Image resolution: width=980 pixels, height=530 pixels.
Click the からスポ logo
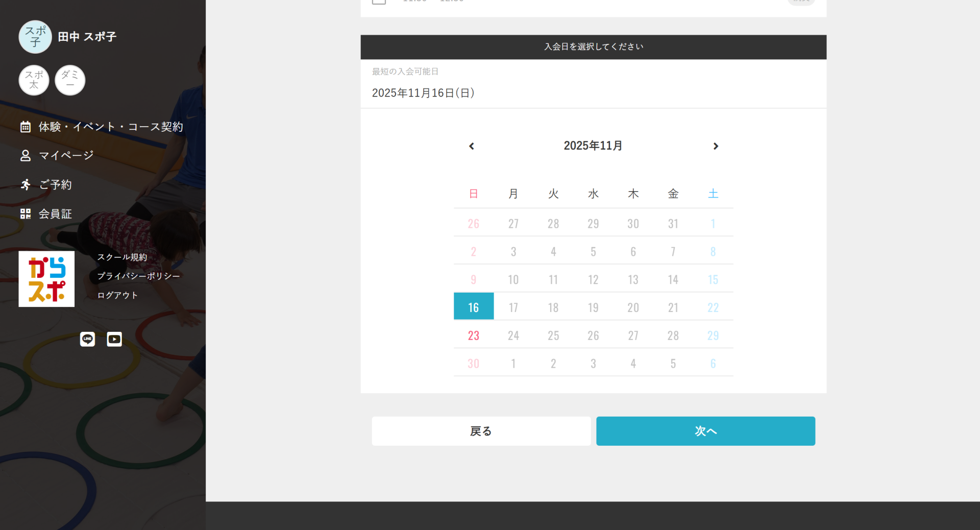(x=46, y=279)
